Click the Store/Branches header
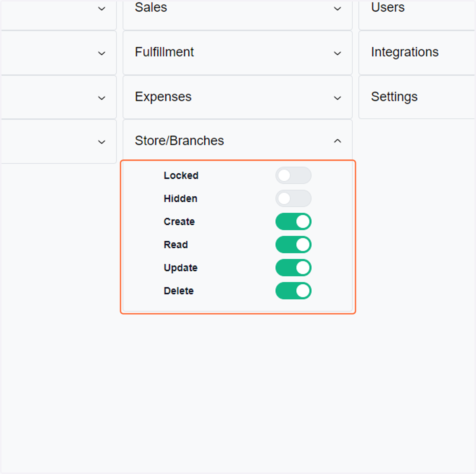476x474 pixels. tap(238, 141)
